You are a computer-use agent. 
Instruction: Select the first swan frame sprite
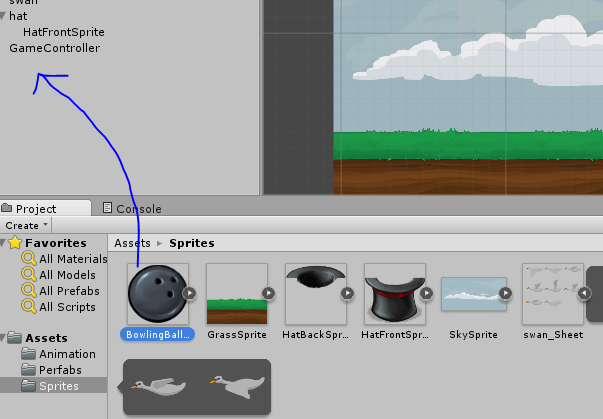(158, 387)
